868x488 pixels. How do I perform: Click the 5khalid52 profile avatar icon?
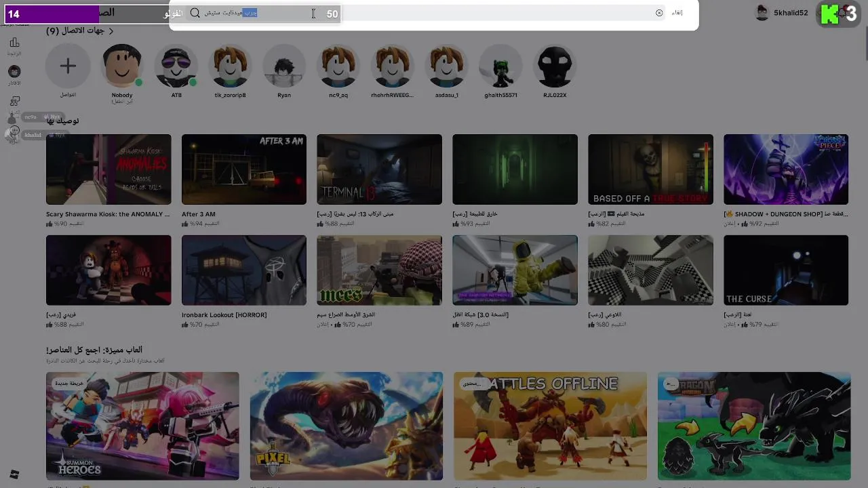pos(762,13)
